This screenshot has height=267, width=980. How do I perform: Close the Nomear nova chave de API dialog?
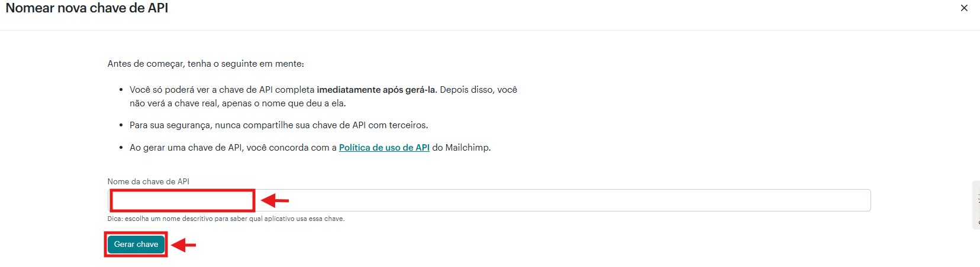coord(964,8)
